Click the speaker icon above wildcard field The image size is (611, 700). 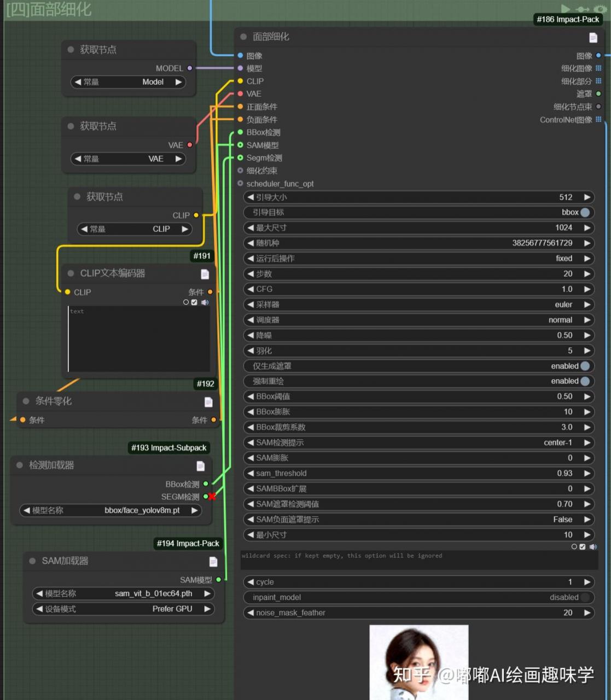pyautogui.click(x=593, y=546)
